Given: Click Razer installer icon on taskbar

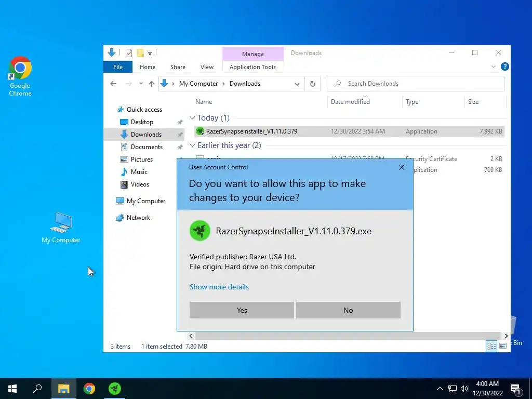Looking at the screenshot, I should pos(115,389).
